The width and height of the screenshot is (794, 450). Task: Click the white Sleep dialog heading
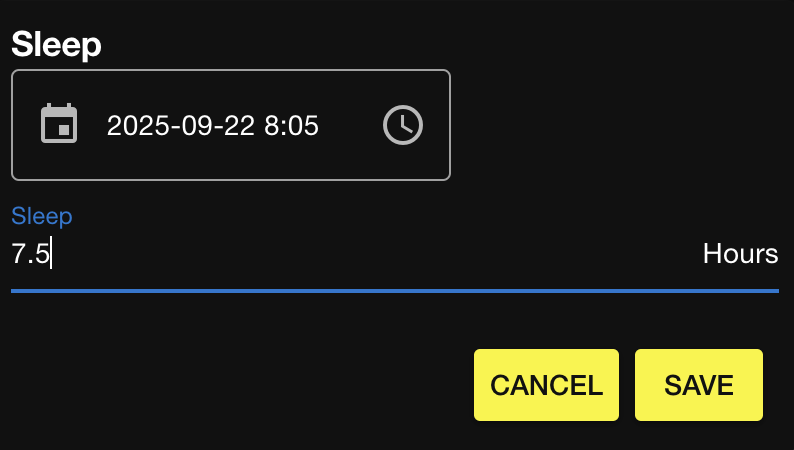tap(57, 45)
